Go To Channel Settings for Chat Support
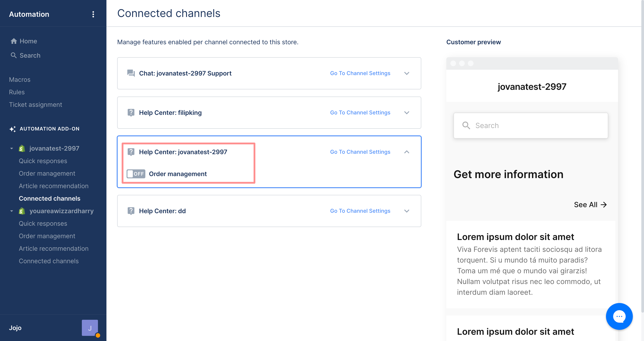The height and width of the screenshot is (341, 644). point(360,73)
